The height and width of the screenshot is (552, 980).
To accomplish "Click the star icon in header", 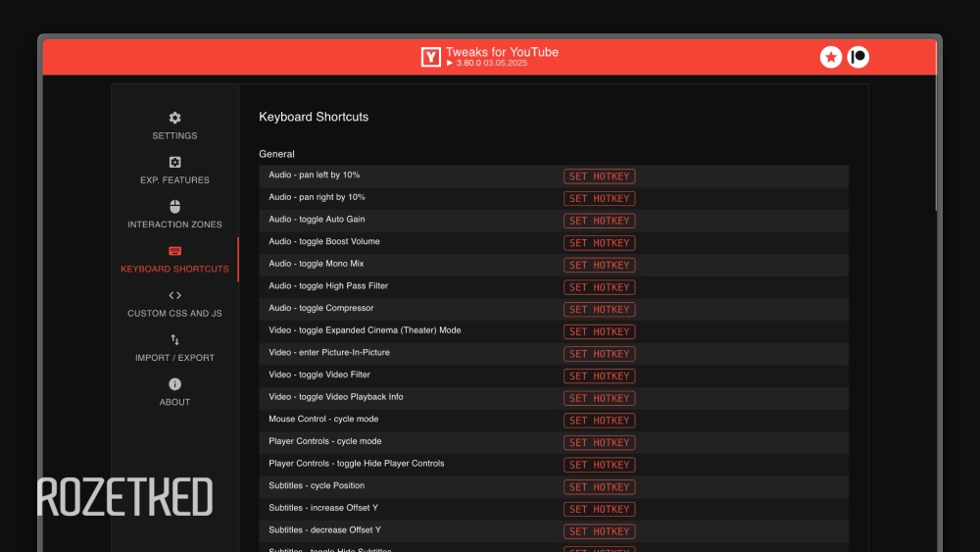I will pyautogui.click(x=831, y=57).
